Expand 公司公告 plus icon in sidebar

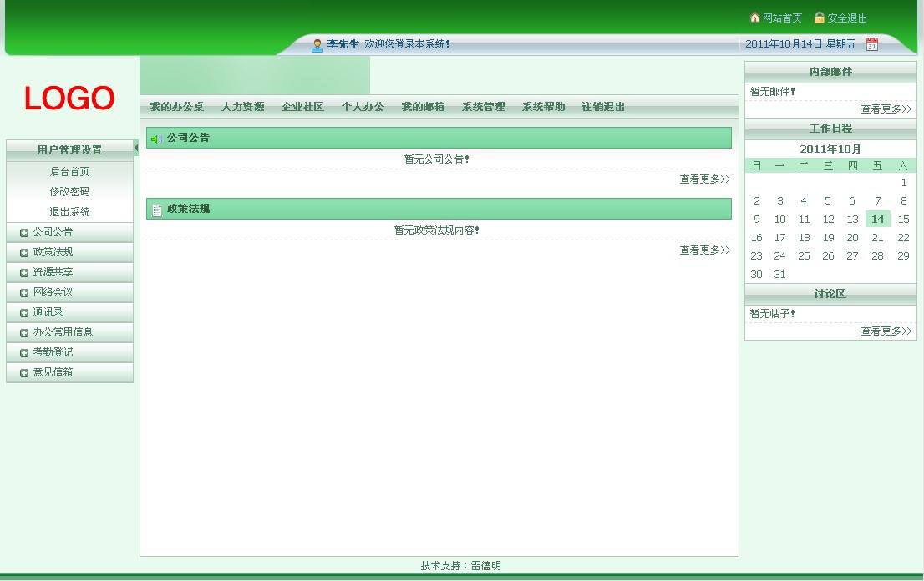click(24, 233)
